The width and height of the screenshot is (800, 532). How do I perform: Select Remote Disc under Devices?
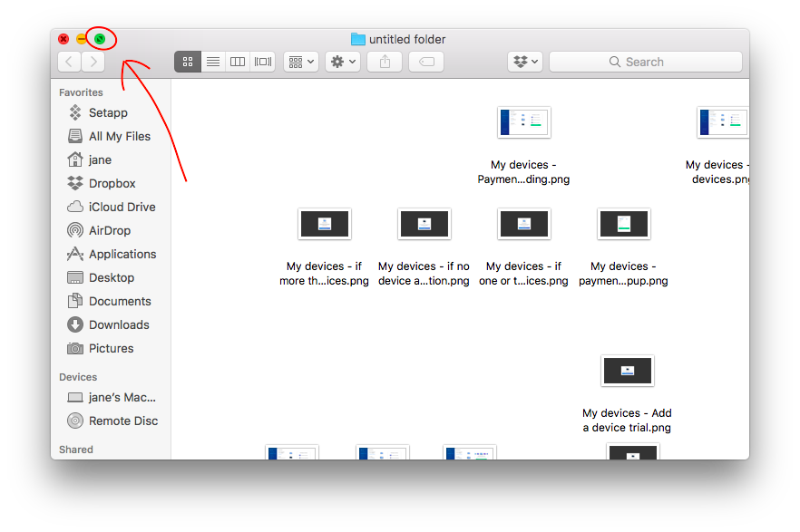[121, 421]
